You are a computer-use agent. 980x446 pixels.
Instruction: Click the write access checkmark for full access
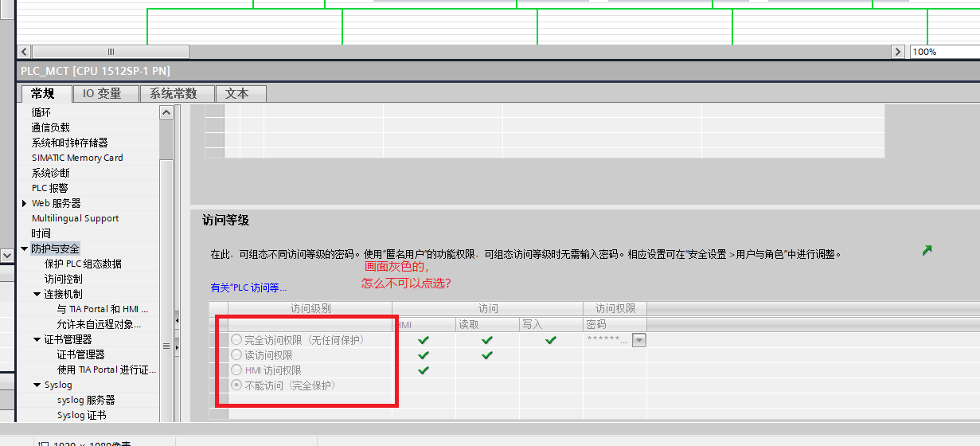[551, 340]
